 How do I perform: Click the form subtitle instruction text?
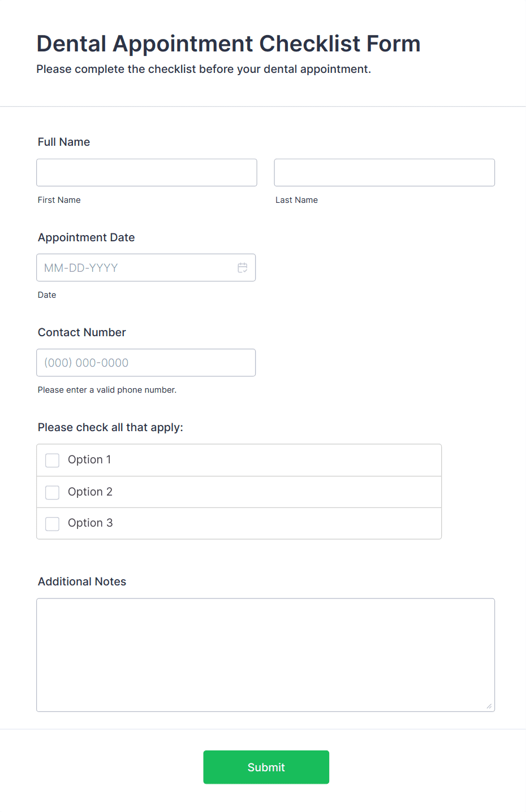pos(204,69)
